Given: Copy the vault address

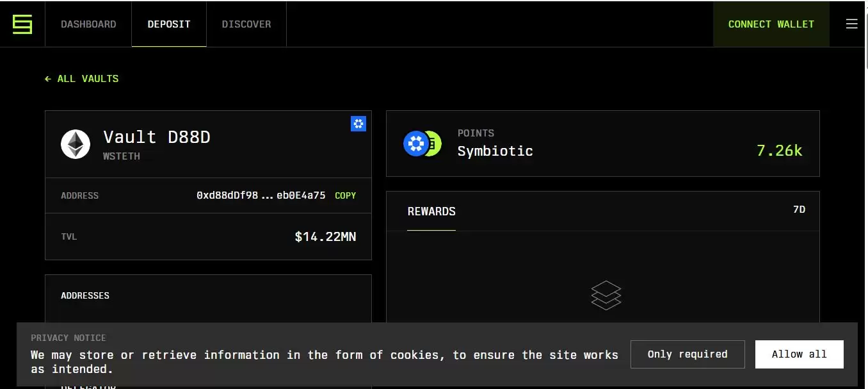Looking at the screenshot, I should point(346,195).
